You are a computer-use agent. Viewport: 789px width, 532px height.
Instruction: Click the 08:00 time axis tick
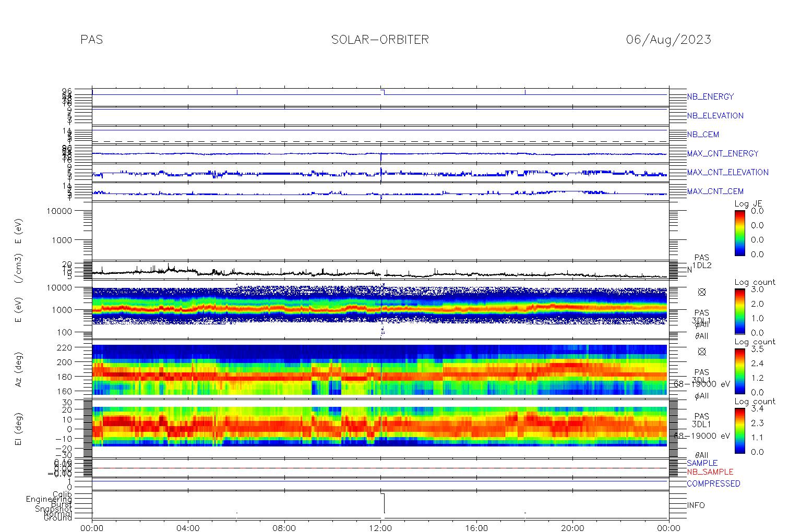pos(284,528)
